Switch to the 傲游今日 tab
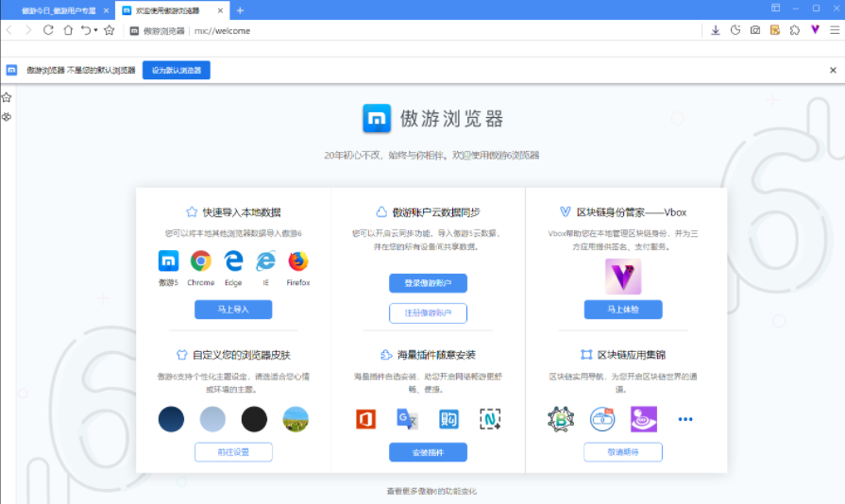Viewport: 845px width, 504px height. click(x=59, y=9)
